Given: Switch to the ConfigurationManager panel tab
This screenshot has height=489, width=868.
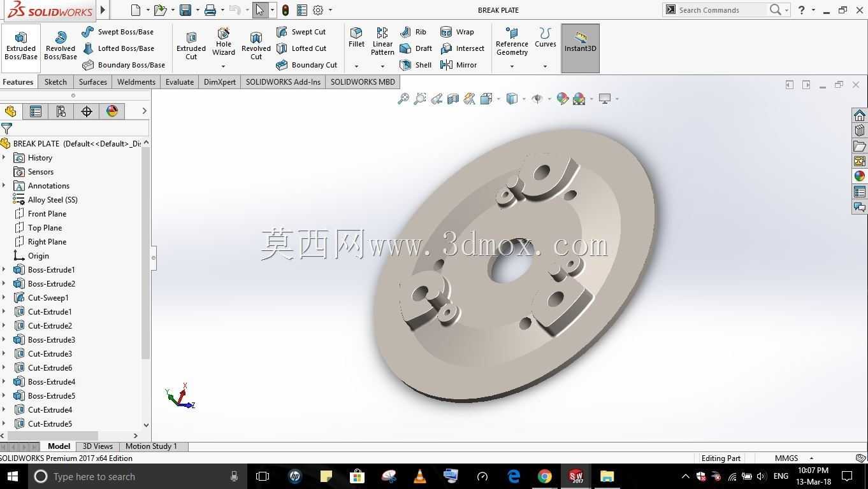Looking at the screenshot, I should click(61, 111).
